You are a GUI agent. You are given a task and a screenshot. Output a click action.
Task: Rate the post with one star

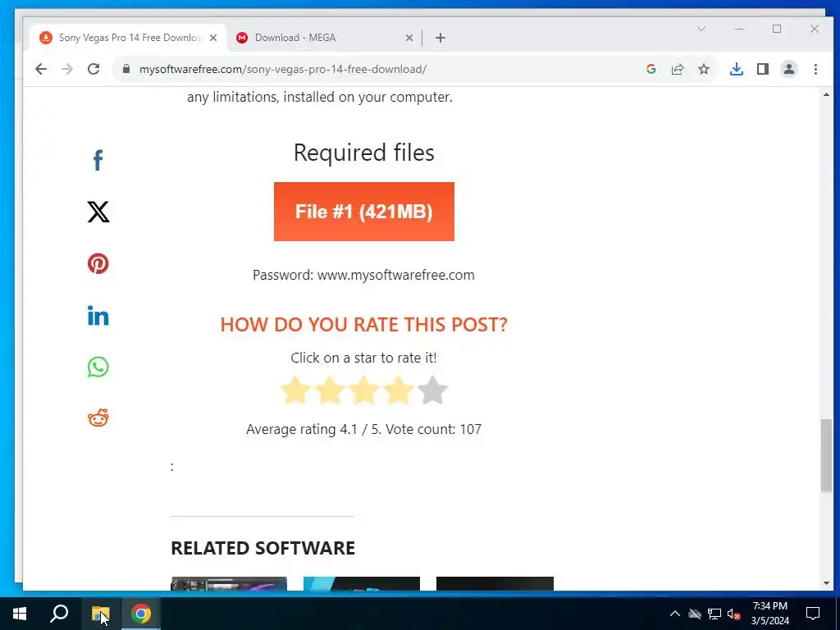tap(295, 390)
